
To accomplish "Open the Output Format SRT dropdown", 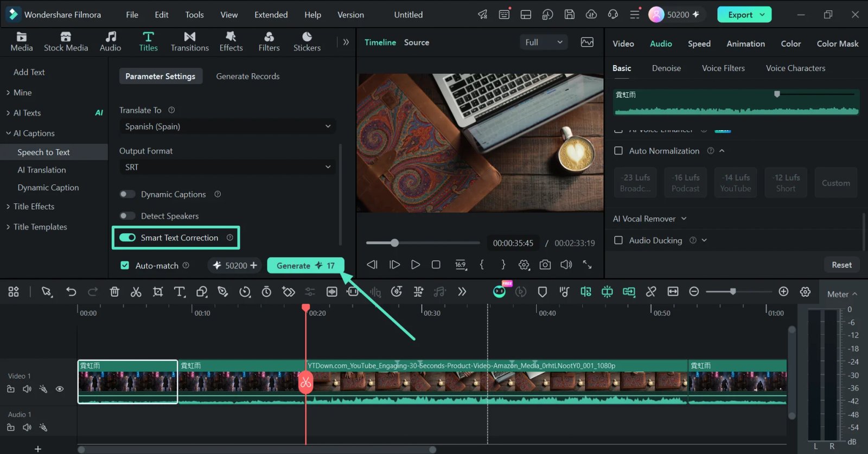I will (227, 167).
